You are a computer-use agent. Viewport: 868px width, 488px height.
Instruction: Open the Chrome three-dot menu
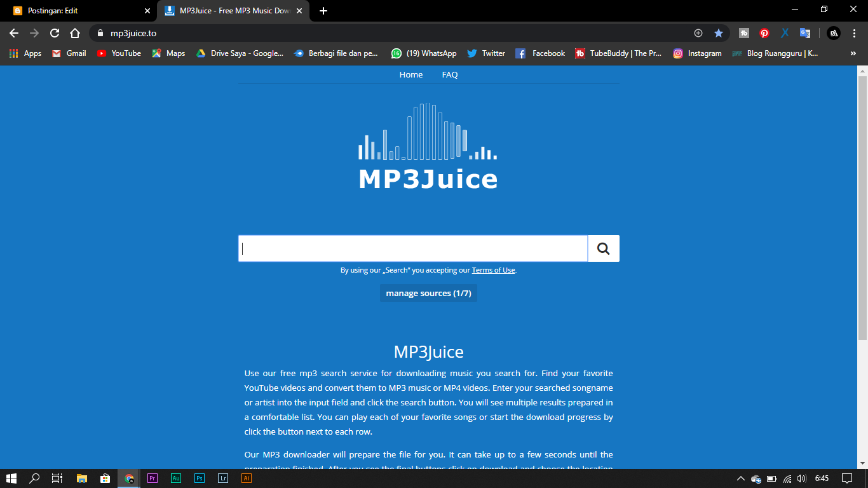[854, 33]
